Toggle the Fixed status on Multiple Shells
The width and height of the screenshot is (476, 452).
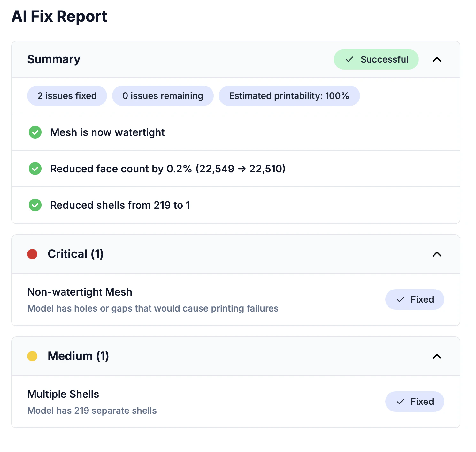coord(415,402)
